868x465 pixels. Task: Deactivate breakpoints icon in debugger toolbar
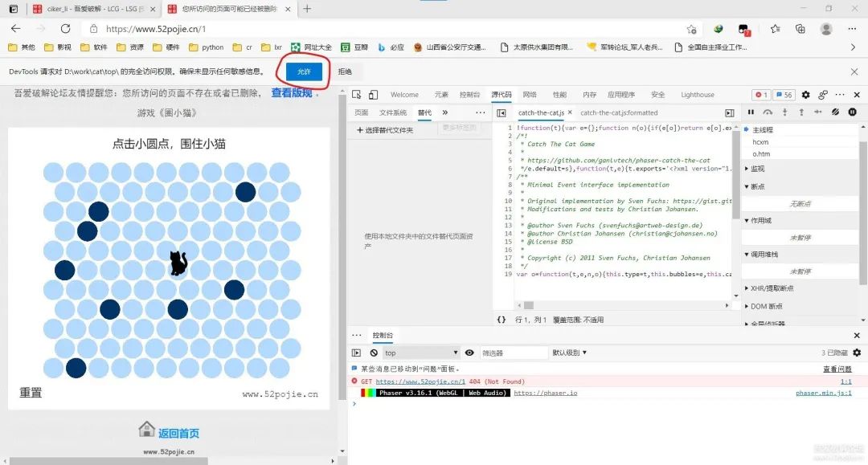click(x=836, y=112)
